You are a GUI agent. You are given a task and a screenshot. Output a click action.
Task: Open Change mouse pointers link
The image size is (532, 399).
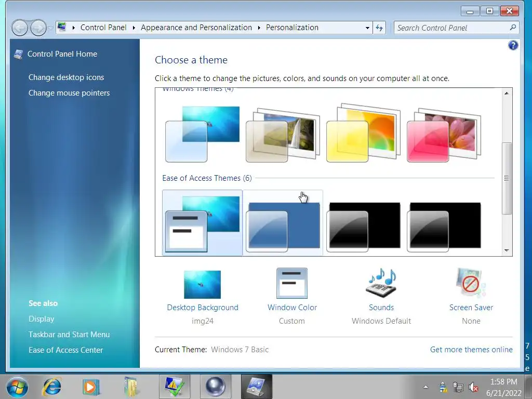(x=69, y=93)
